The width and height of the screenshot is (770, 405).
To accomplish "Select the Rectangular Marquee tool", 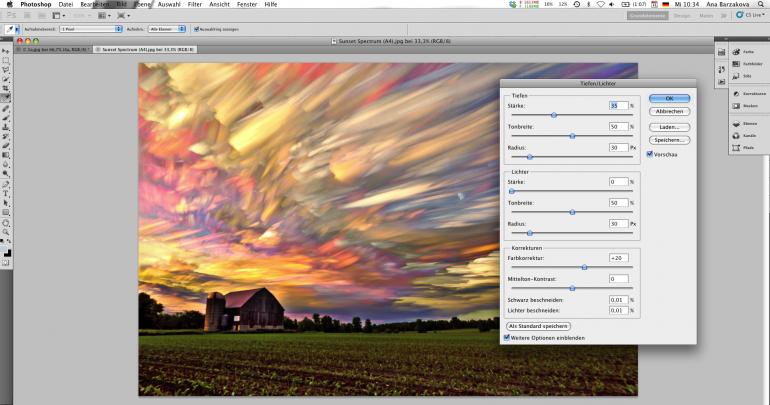I will (x=5, y=60).
